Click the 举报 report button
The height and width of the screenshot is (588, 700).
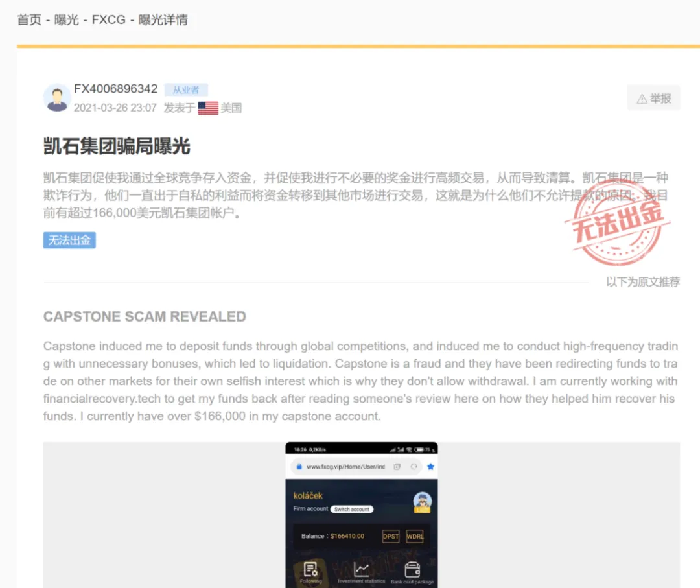[x=653, y=99]
